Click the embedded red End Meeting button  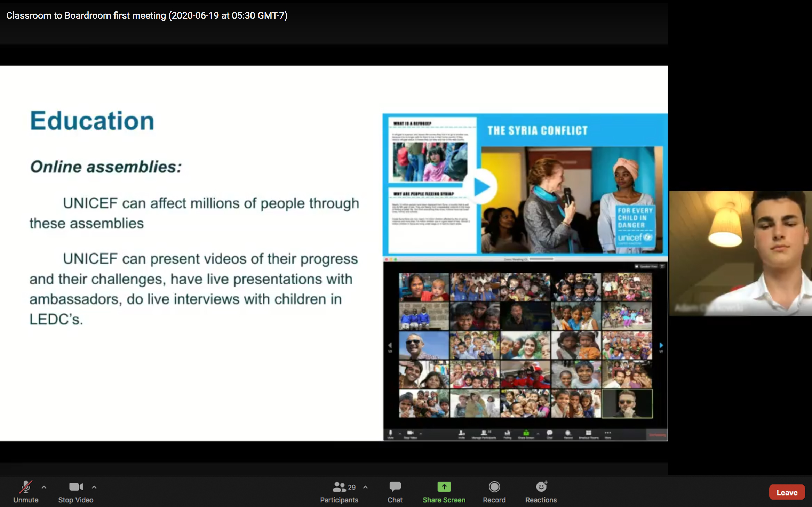point(657,435)
